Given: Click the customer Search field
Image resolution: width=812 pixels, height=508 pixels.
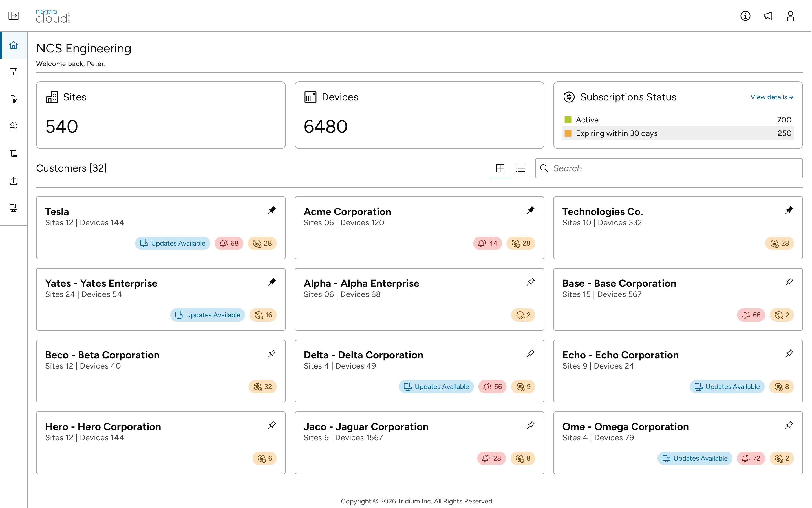Looking at the screenshot, I should tap(669, 168).
